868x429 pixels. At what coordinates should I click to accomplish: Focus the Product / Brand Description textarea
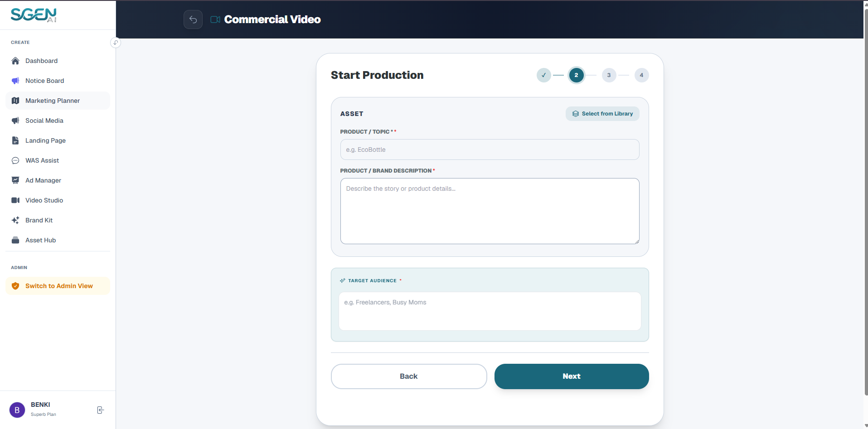coord(490,211)
